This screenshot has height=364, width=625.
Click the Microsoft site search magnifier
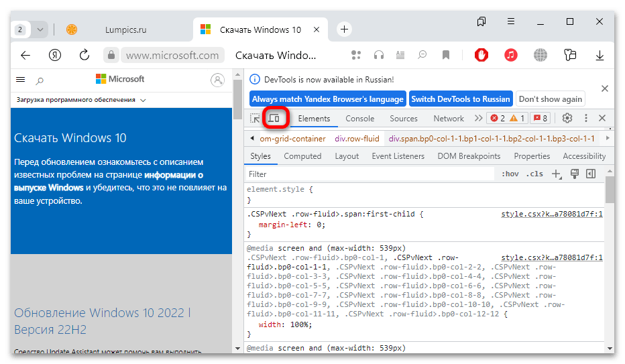[40, 81]
